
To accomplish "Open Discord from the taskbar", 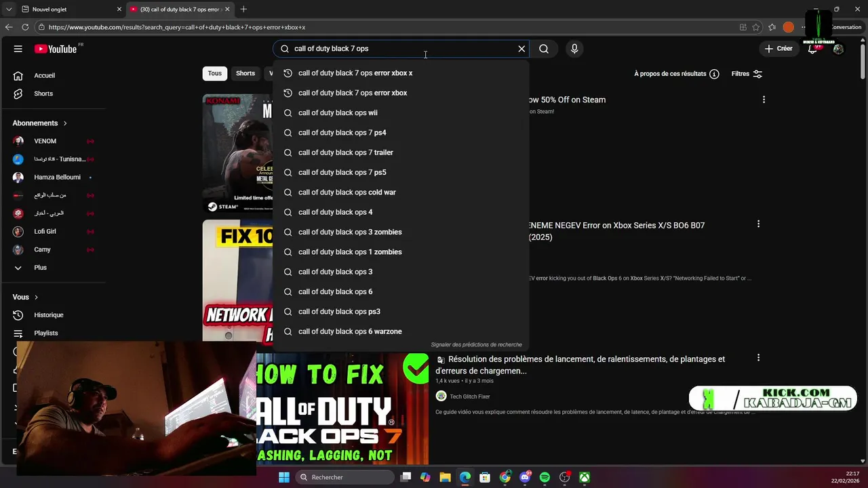I will (x=525, y=477).
